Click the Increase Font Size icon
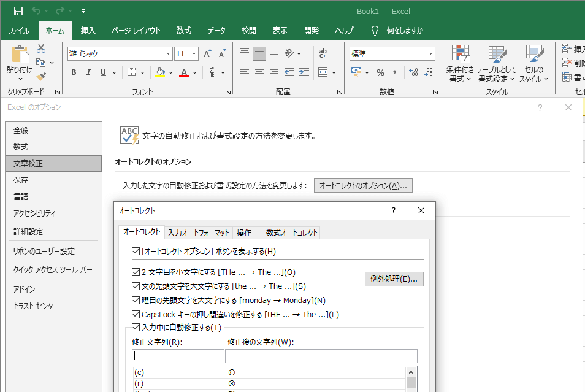585x392 pixels. (207, 54)
